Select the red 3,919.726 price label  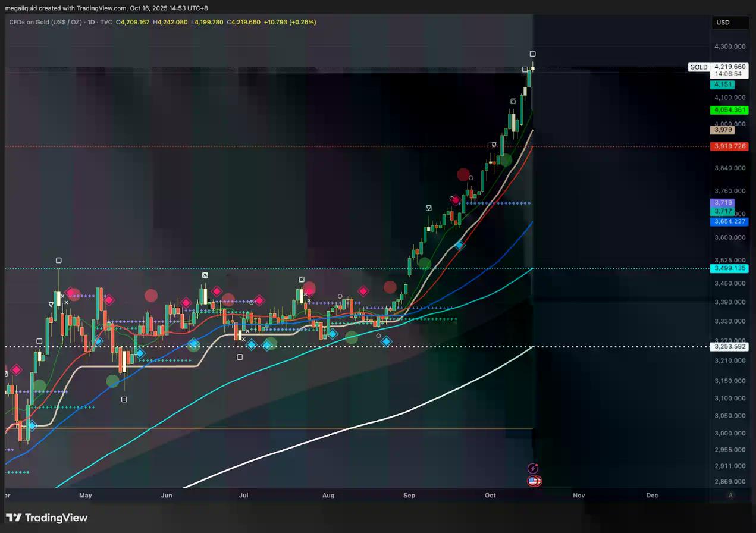click(730, 146)
